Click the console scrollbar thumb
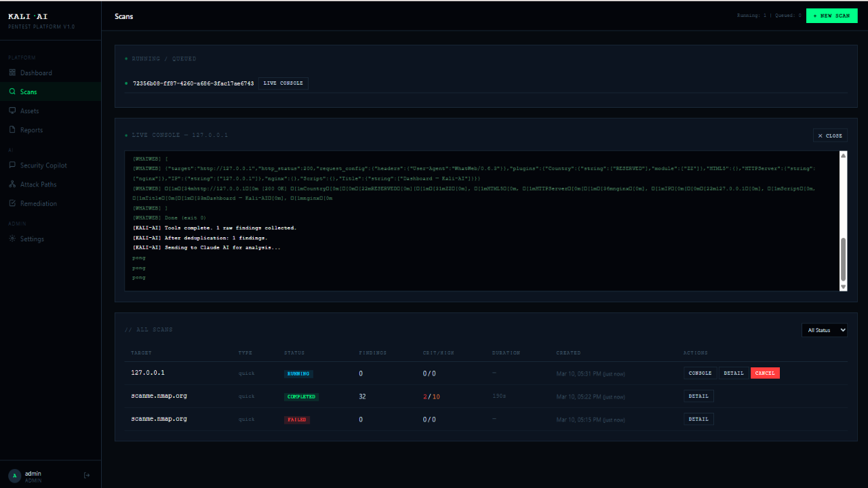 point(843,259)
